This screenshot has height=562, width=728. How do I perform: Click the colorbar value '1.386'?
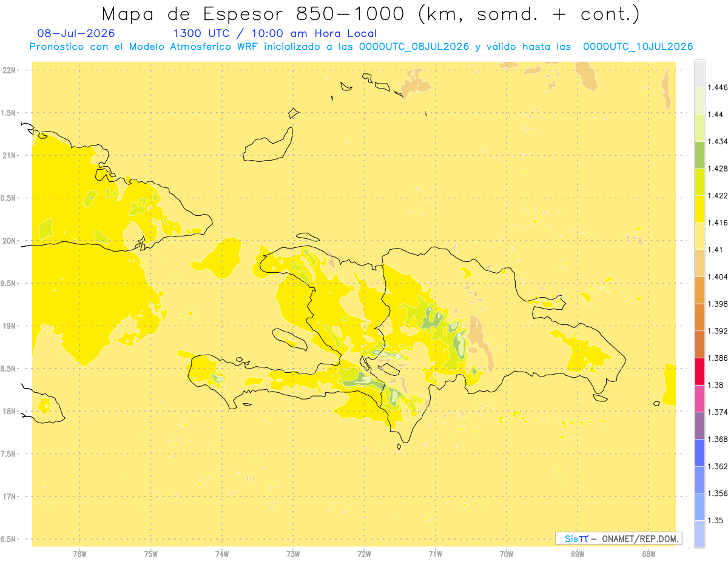[717, 358]
